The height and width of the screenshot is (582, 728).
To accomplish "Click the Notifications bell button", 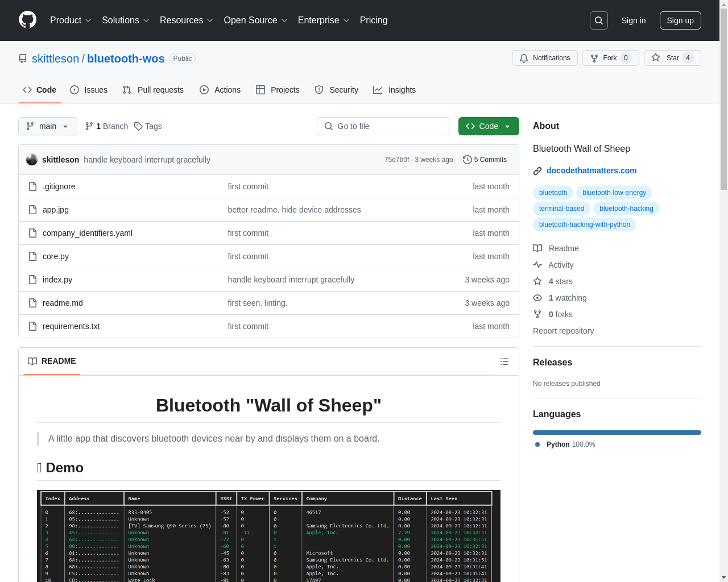I will (545, 58).
